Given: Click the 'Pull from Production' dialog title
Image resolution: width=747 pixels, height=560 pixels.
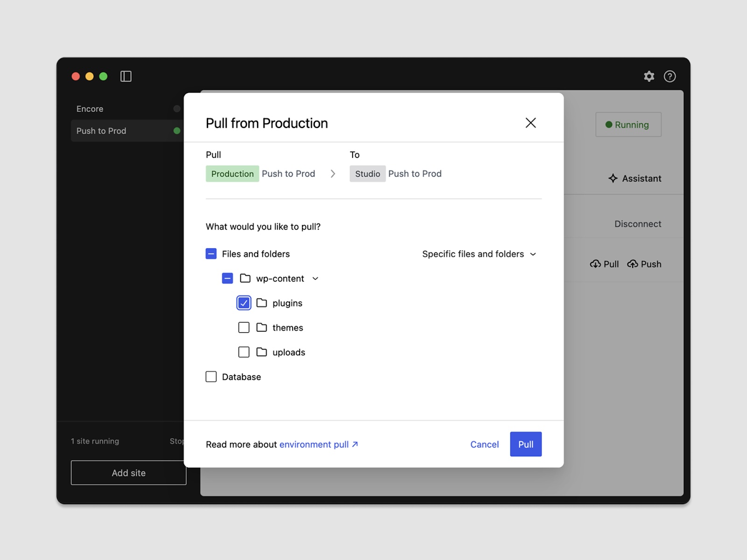Looking at the screenshot, I should tap(267, 123).
